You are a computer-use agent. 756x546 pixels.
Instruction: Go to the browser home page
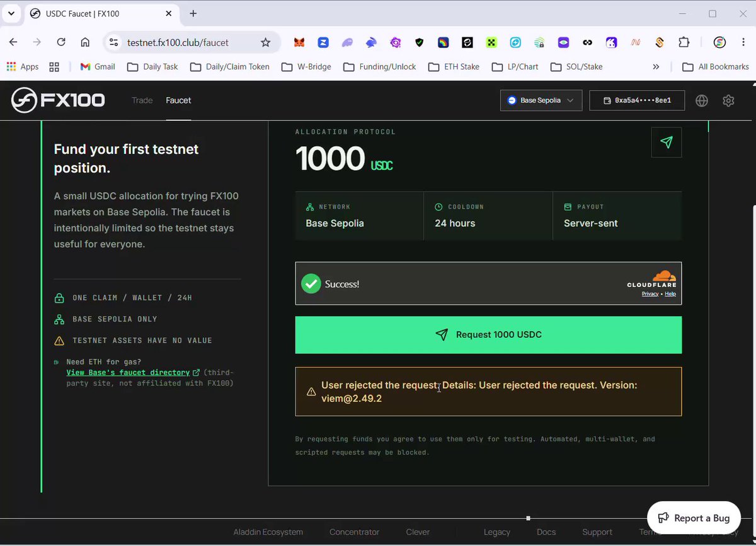[85, 42]
